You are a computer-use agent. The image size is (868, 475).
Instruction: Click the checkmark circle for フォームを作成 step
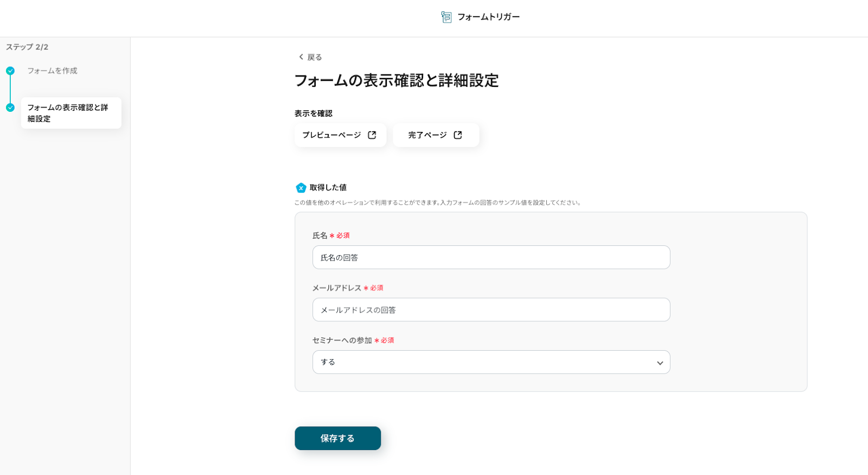point(10,71)
